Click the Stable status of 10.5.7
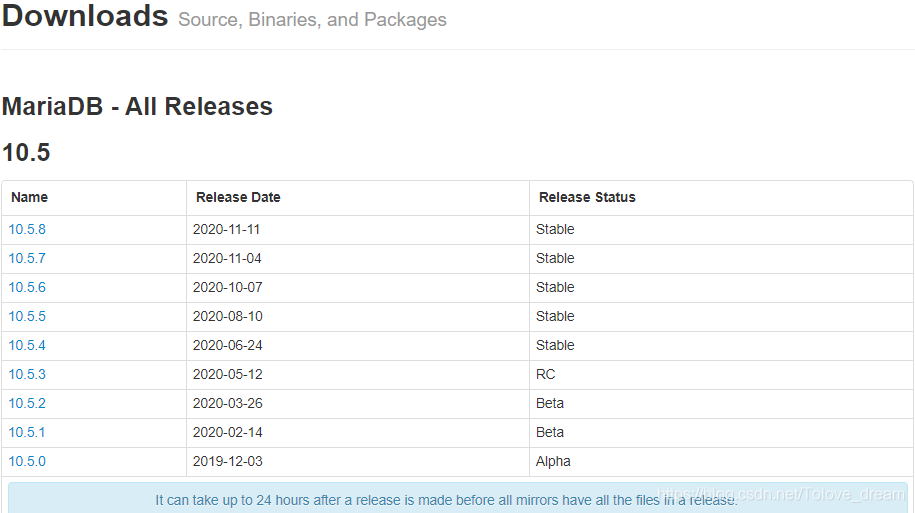915x513 pixels. [x=555, y=258]
